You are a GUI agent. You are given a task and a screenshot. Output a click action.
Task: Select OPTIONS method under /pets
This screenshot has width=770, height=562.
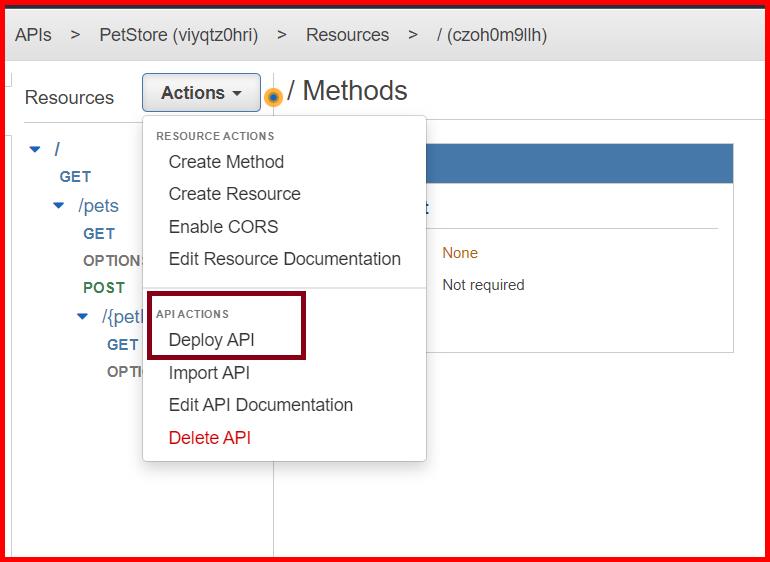(x=113, y=261)
